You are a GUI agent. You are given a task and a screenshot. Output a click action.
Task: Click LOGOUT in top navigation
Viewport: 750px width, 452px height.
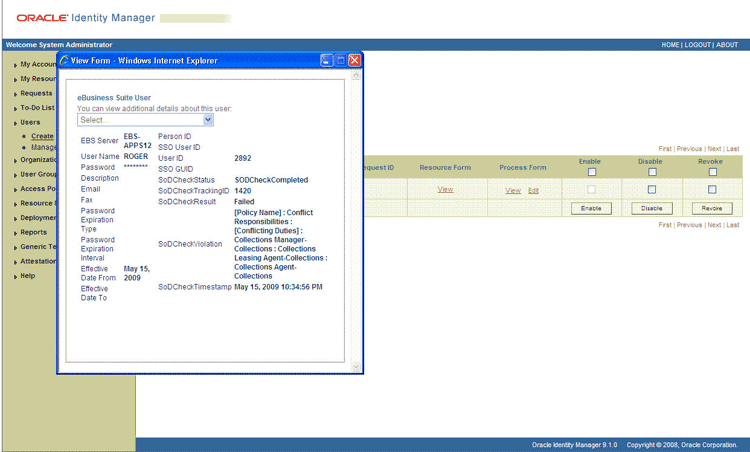(698, 44)
